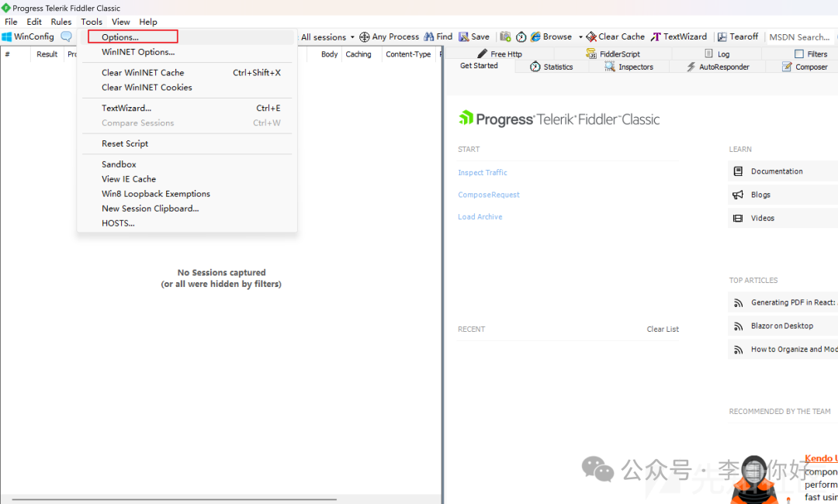Viewport: 838px width, 504px height.
Task: Open the Help menu
Action: (148, 22)
